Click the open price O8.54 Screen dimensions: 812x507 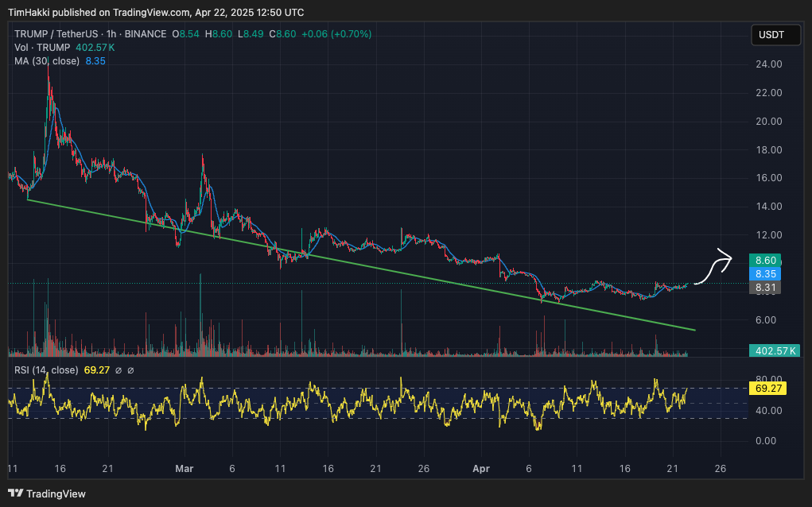point(186,34)
